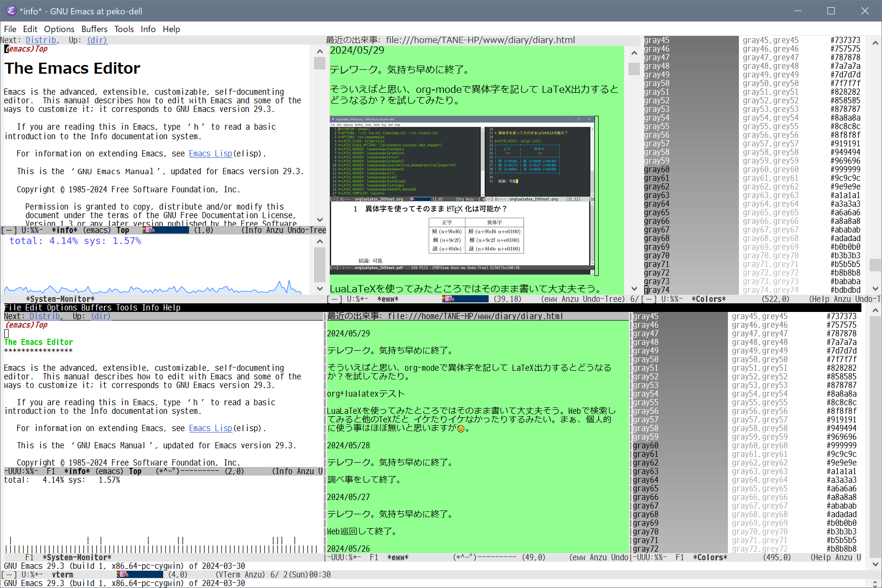Click the [-] marker in the *eww* mode line
882x588 pixels.
[x=334, y=299]
